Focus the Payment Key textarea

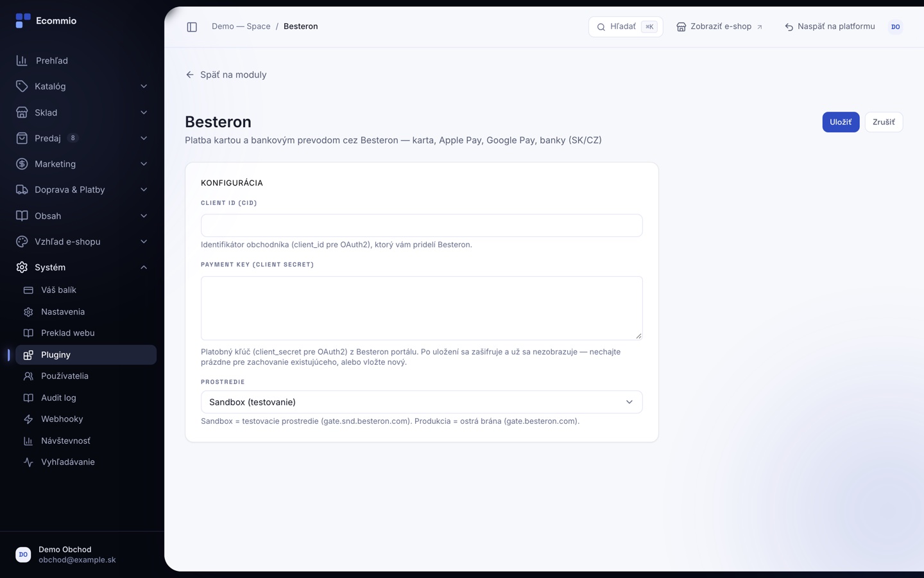[422, 308]
